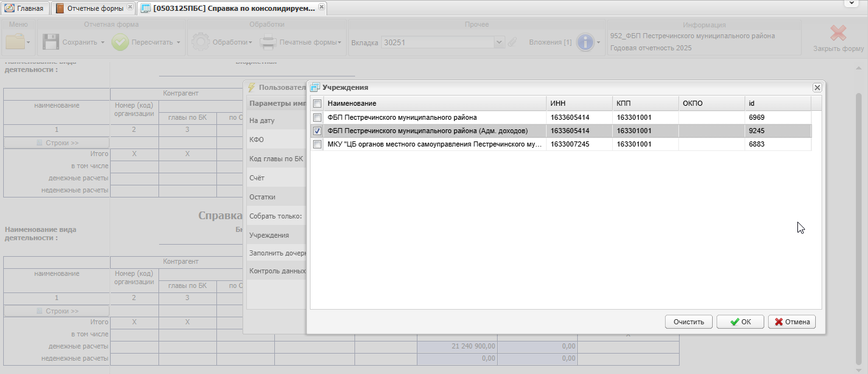Uncheck the ФБП (Адм. доходов) row checkbox

tap(317, 131)
